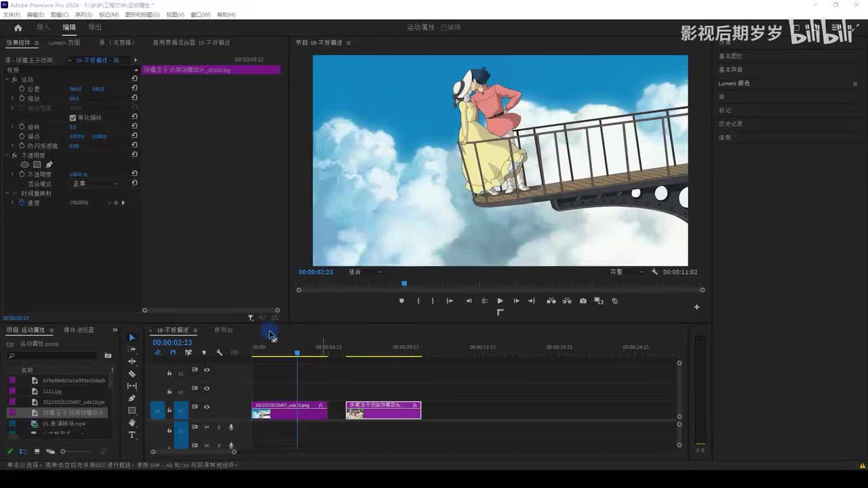Select the Pen tool in timeline toolbar
The width and height of the screenshot is (868, 488).
click(132, 399)
